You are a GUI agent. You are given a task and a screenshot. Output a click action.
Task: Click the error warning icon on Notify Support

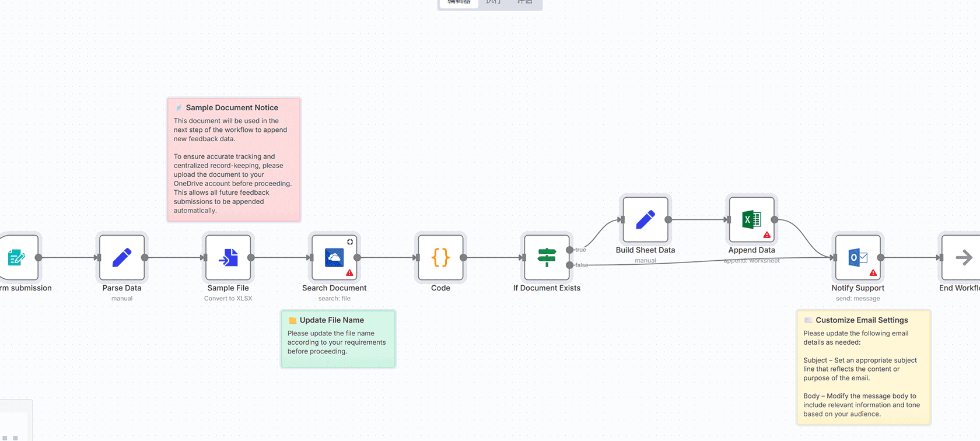tap(873, 273)
